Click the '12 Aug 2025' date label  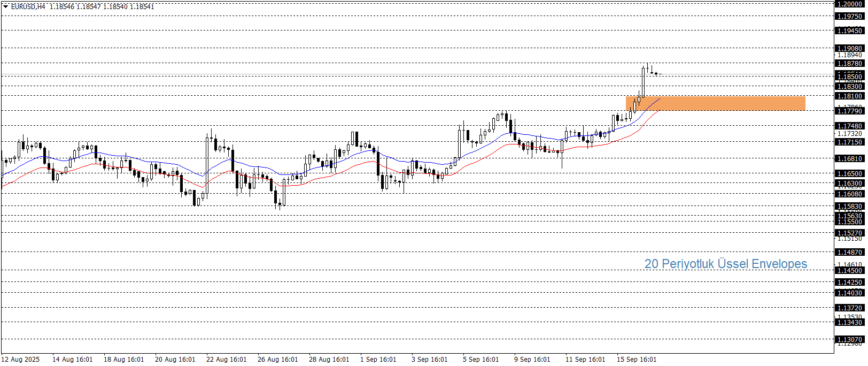(x=20, y=359)
